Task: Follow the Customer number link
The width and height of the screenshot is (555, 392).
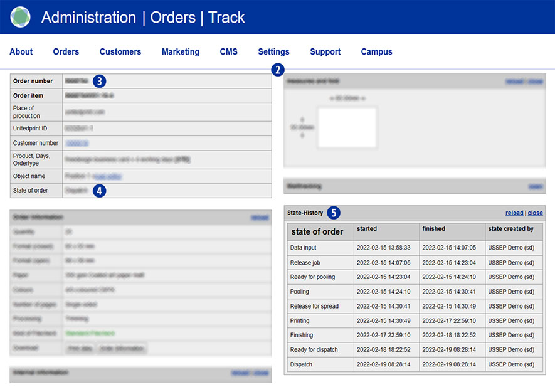Action: coord(77,143)
